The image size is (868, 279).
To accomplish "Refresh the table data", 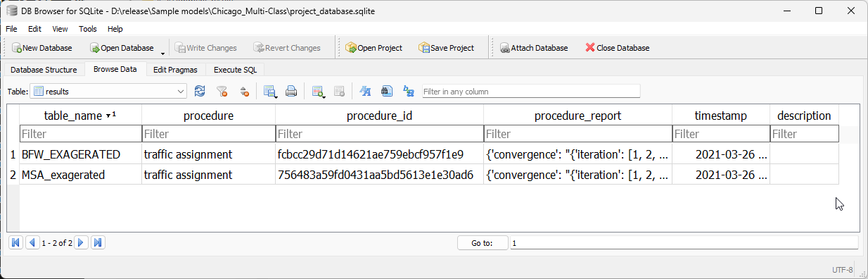I will click(x=200, y=91).
